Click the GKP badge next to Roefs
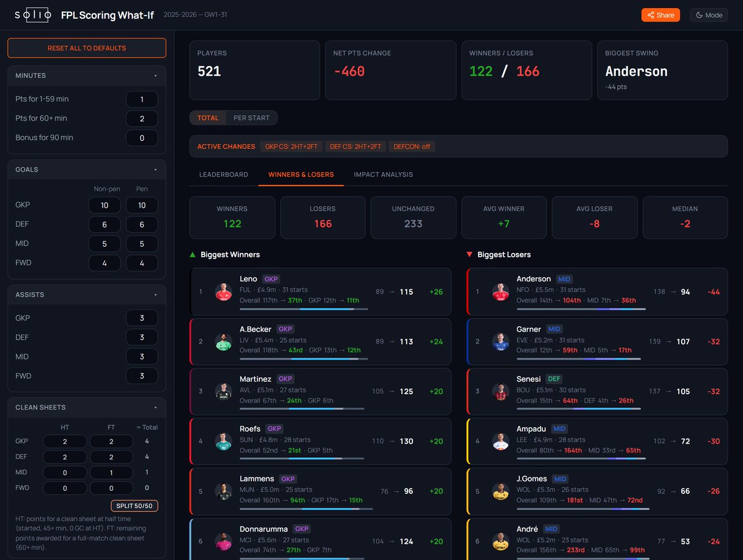Image resolution: width=743 pixels, height=560 pixels. (x=274, y=428)
